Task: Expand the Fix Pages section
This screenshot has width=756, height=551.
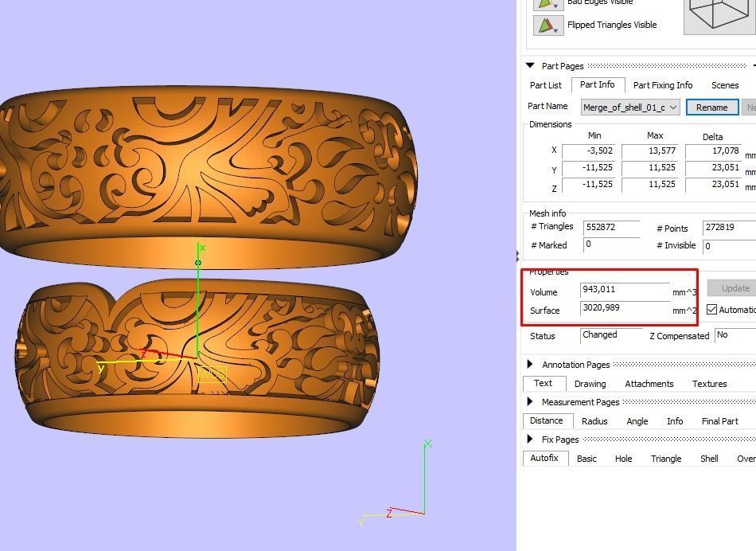Action: pyautogui.click(x=530, y=439)
